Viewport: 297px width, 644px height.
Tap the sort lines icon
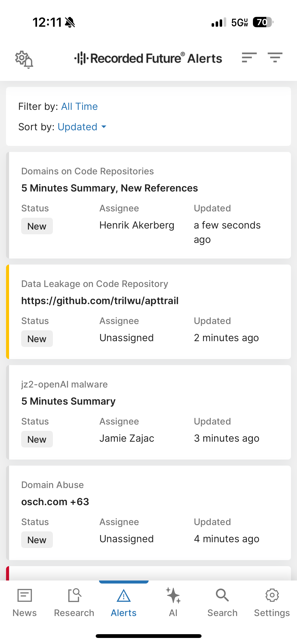249,58
